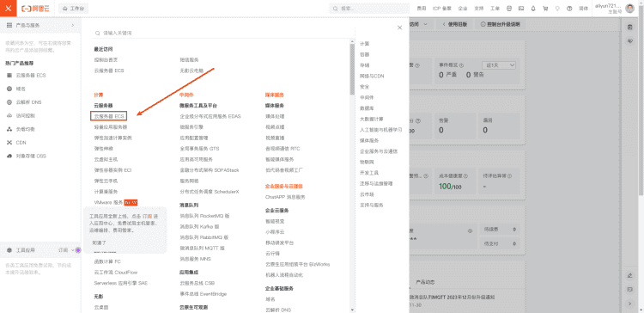
Task: Jump to the 计算 category in the right index
Action: (x=365, y=44)
